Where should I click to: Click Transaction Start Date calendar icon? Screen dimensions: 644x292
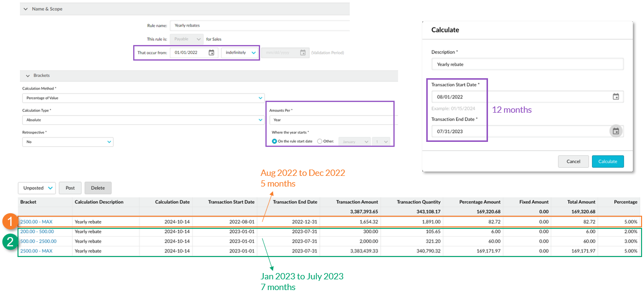(616, 97)
